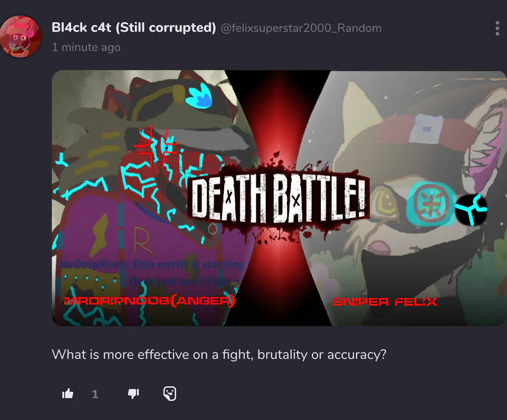Open the Death Battle post image

(279, 198)
